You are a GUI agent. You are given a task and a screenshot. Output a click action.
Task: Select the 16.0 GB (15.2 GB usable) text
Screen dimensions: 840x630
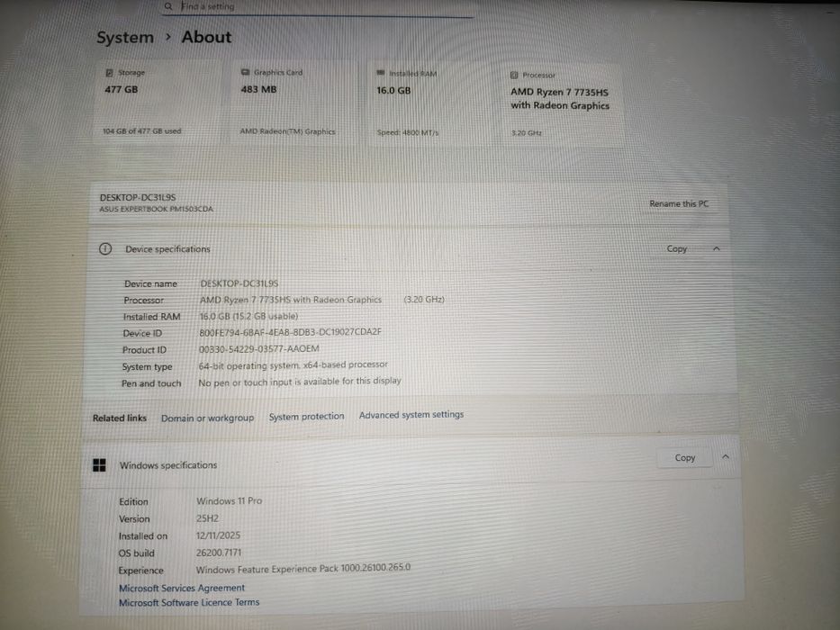248,317
